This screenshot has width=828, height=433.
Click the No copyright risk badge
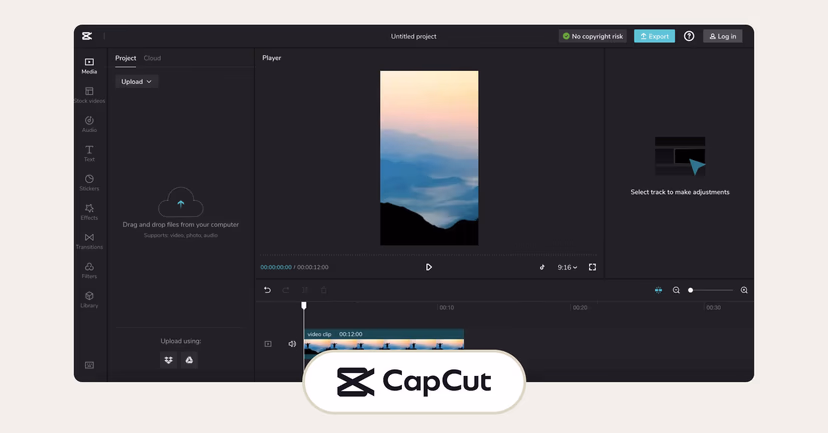tap(592, 36)
